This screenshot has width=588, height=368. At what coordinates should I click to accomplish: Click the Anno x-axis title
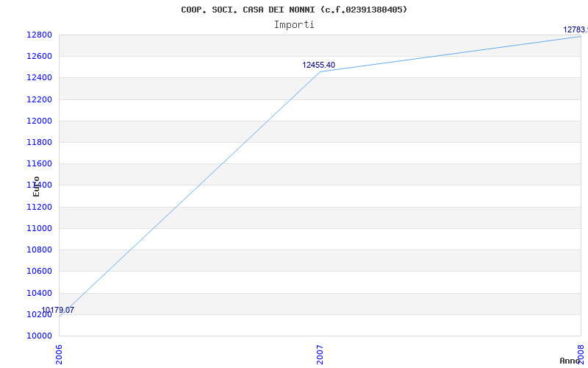pyautogui.click(x=570, y=361)
